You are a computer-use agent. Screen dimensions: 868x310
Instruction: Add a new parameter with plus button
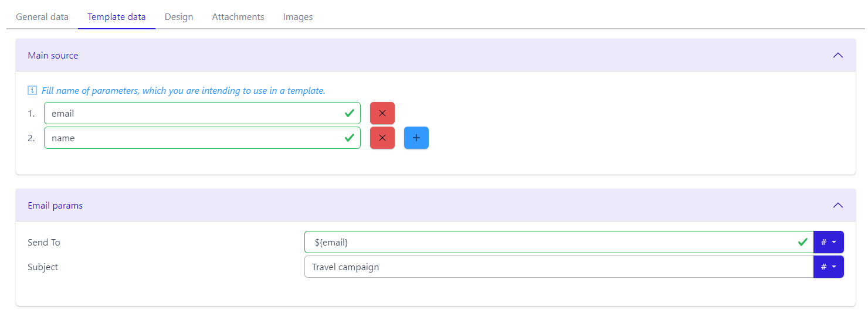click(x=416, y=138)
